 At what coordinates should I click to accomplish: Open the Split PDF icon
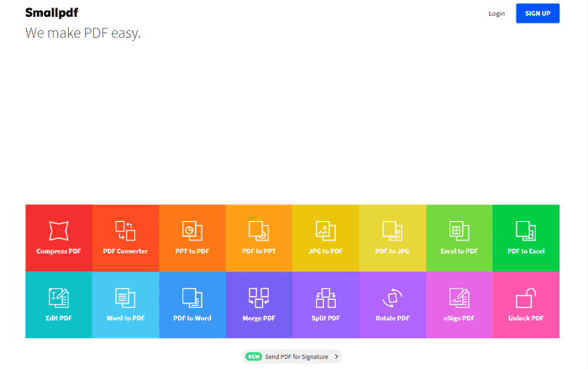(x=326, y=298)
